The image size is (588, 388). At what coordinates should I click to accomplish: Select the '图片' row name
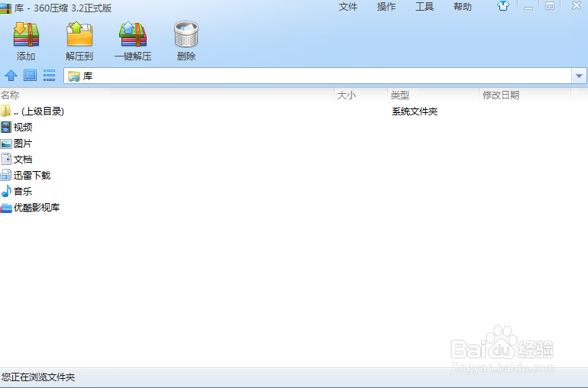pyautogui.click(x=23, y=144)
